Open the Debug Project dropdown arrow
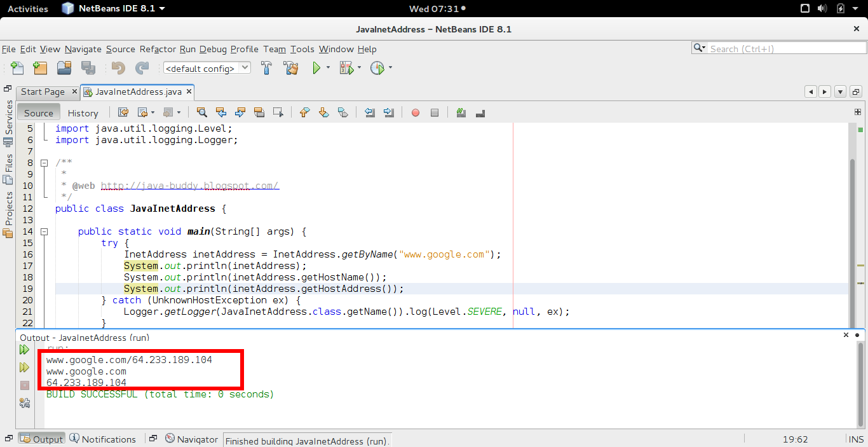The height and width of the screenshot is (447, 868). point(359,67)
